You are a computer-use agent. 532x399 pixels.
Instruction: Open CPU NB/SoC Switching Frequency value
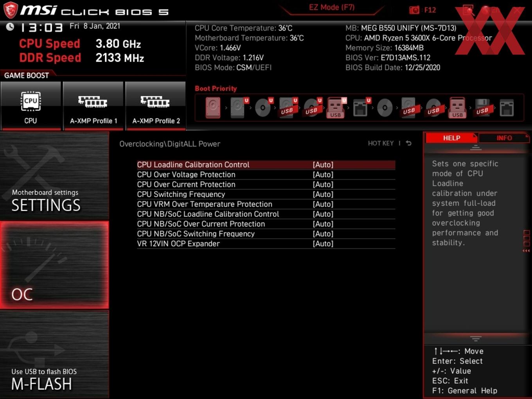[323, 234]
